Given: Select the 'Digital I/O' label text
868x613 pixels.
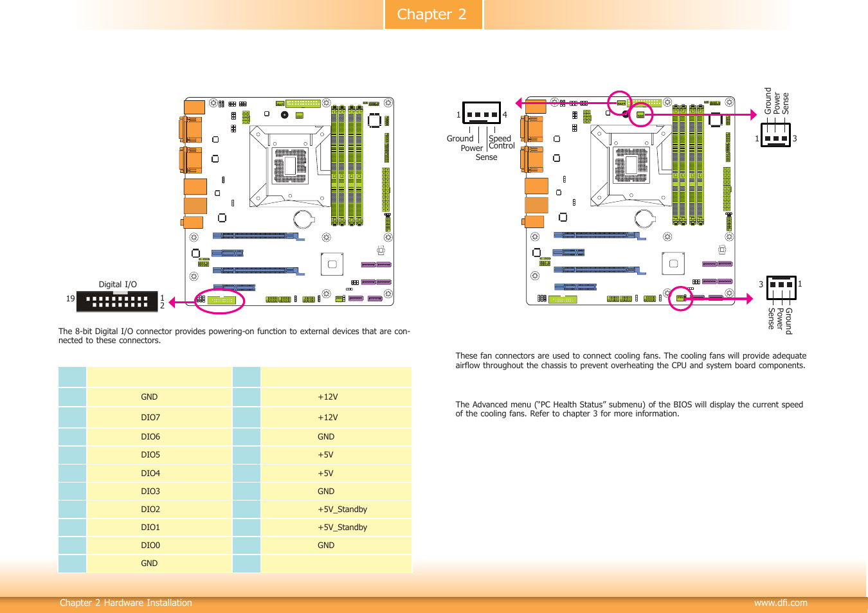Looking at the screenshot, I should (x=118, y=285).
